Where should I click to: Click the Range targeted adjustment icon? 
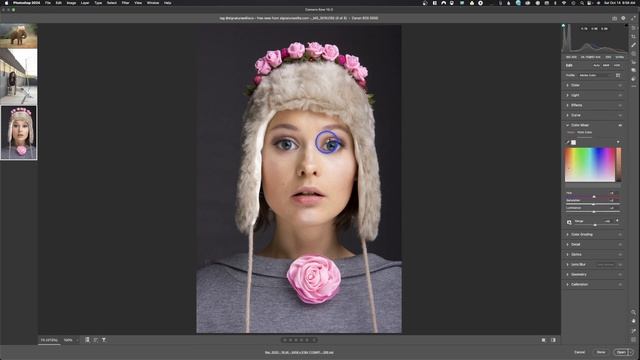(x=569, y=222)
